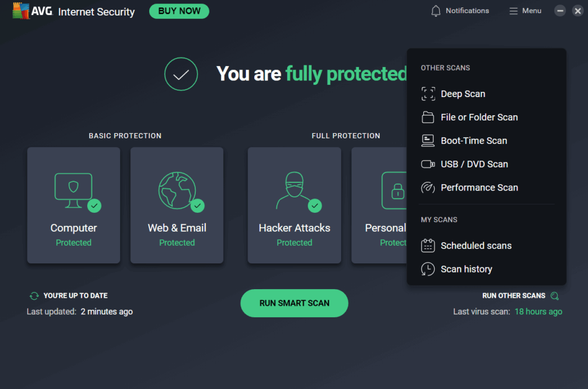Open the Computer protection card
Image resolution: width=588 pixels, height=389 pixels.
tap(73, 205)
